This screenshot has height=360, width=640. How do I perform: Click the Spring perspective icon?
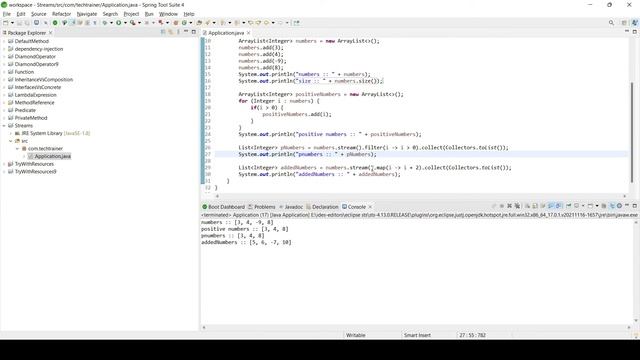(635, 23)
